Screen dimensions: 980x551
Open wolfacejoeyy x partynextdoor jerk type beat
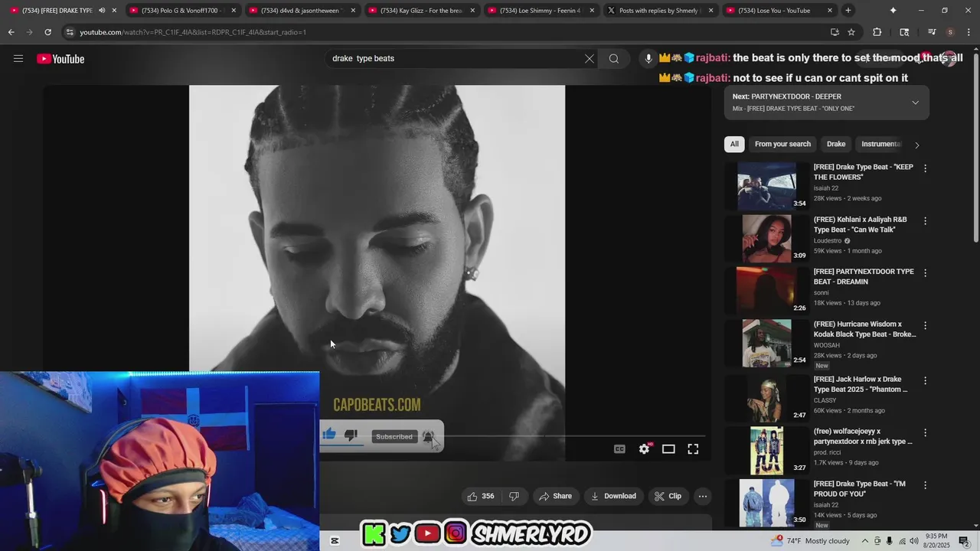tap(863, 436)
